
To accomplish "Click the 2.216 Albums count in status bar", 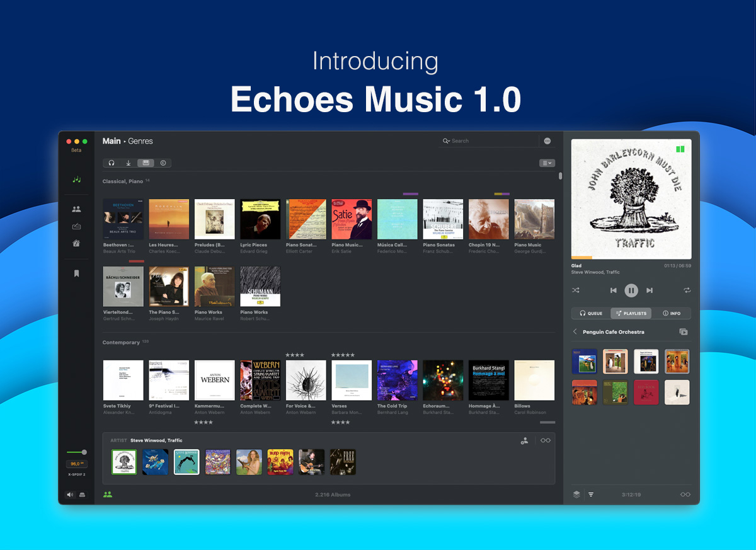I will 333,495.
